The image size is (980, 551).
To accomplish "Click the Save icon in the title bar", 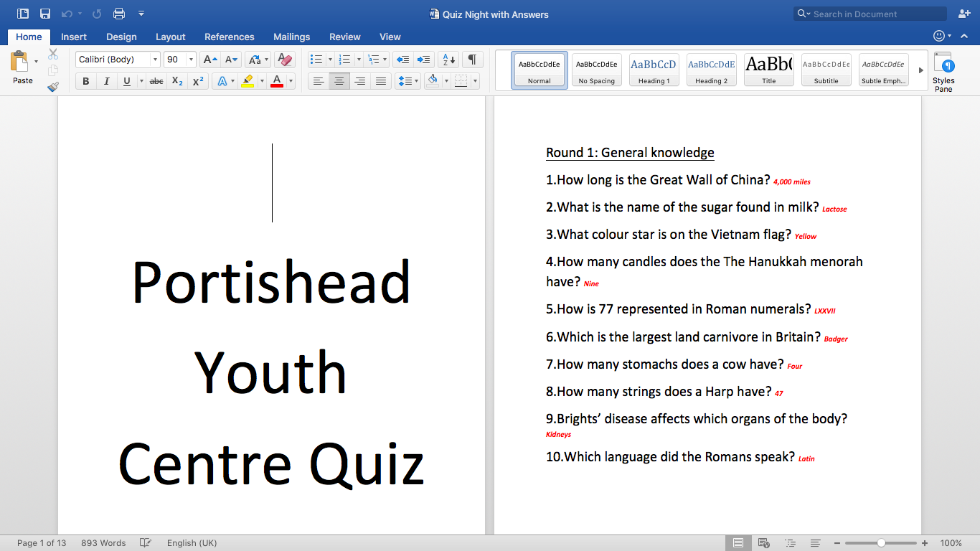I will [45, 14].
